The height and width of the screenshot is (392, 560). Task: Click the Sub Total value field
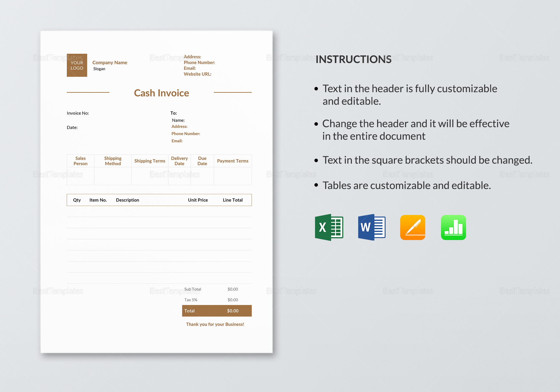tap(233, 289)
